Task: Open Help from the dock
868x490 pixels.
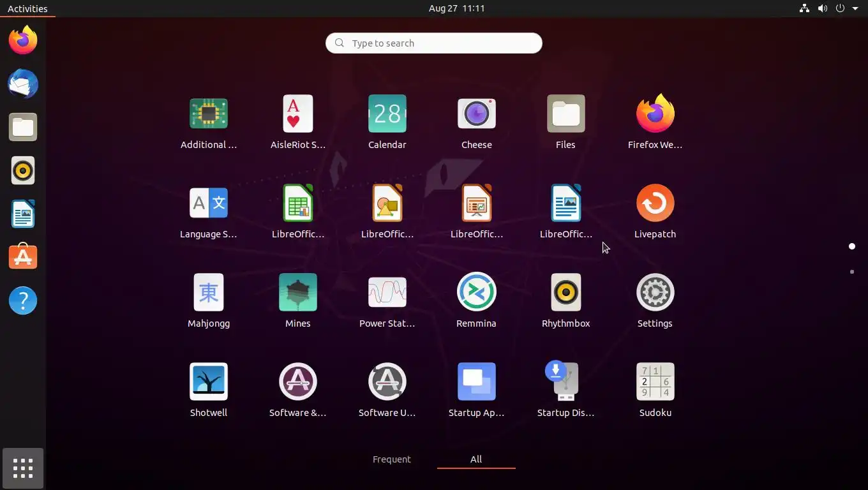Action: click(x=23, y=301)
